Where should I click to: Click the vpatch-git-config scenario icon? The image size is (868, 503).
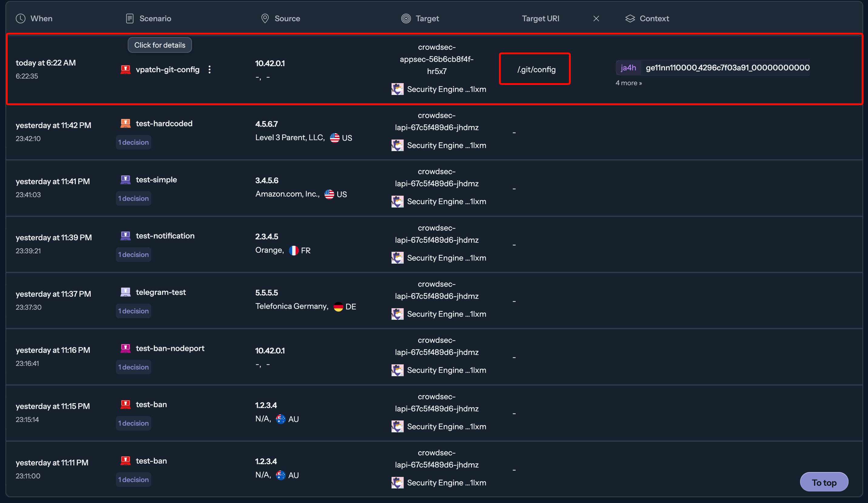(125, 69)
